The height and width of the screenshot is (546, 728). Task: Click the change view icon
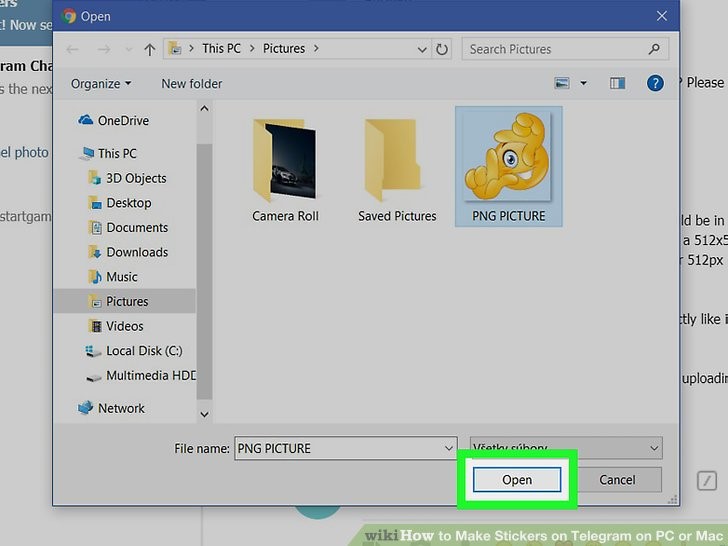coord(562,84)
